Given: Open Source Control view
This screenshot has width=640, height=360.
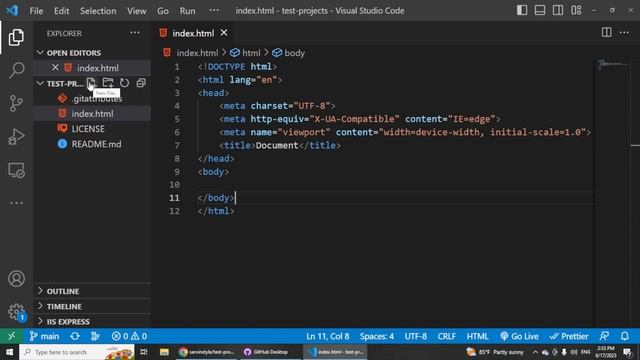Looking at the screenshot, I should pos(16,103).
